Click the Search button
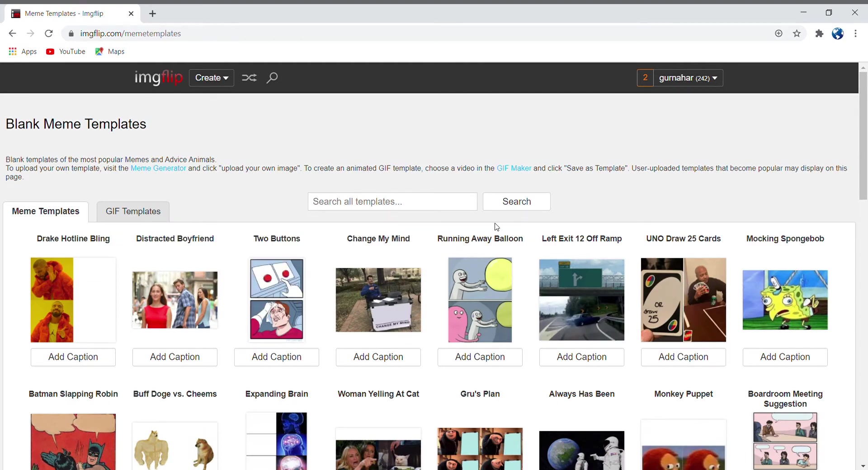The height and width of the screenshot is (470, 868). point(517,202)
